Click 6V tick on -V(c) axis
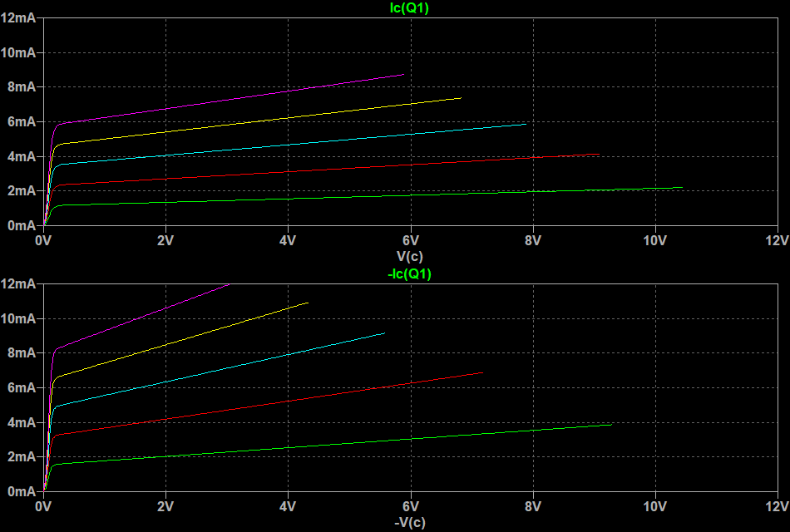Image resolution: width=790 pixels, height=532 pixels. click(411, 507)
